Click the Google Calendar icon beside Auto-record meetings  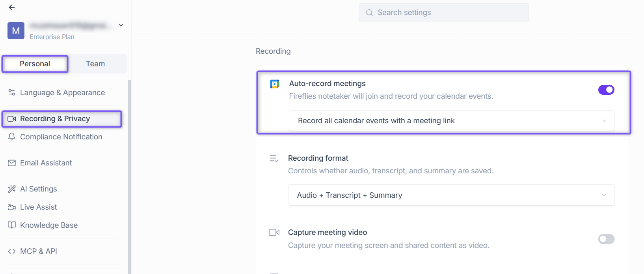click(275, 84)
